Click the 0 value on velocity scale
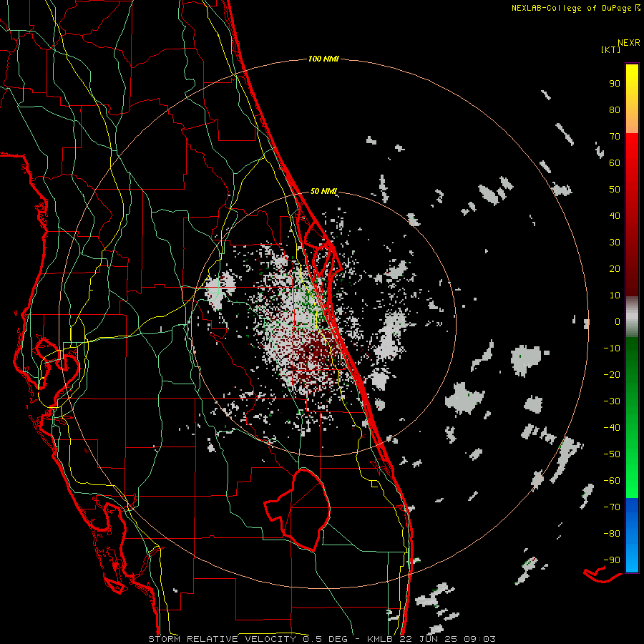 point(618,321)
